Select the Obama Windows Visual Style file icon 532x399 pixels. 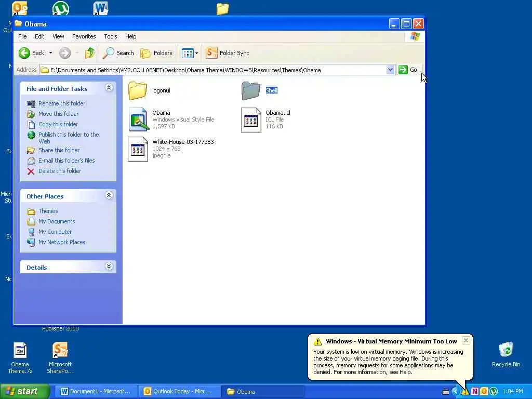pyautogui.click(x=139, y=119)
